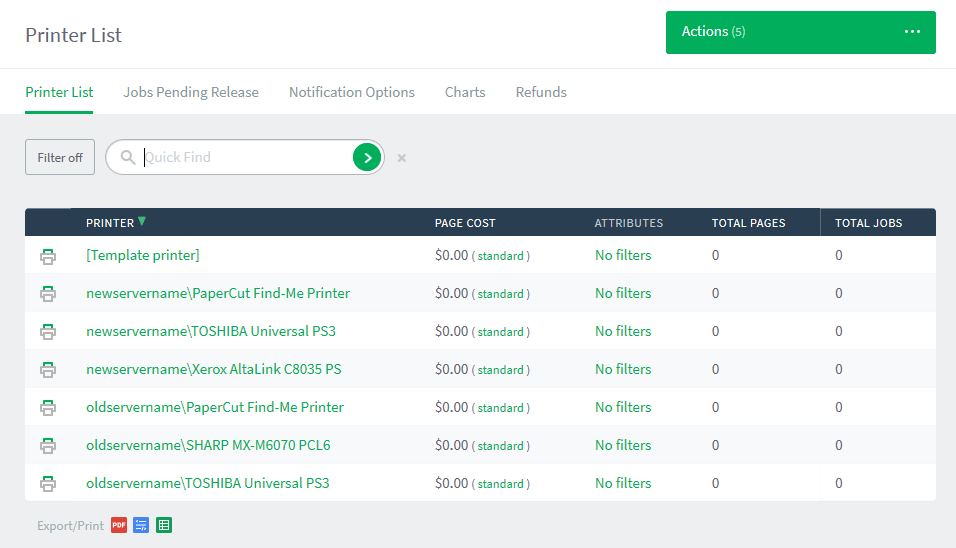Image resolution: width=956 pixels, height=548 pixels.
Task: Clear the Quick Find search with X
Action: (x=401, y=158)
